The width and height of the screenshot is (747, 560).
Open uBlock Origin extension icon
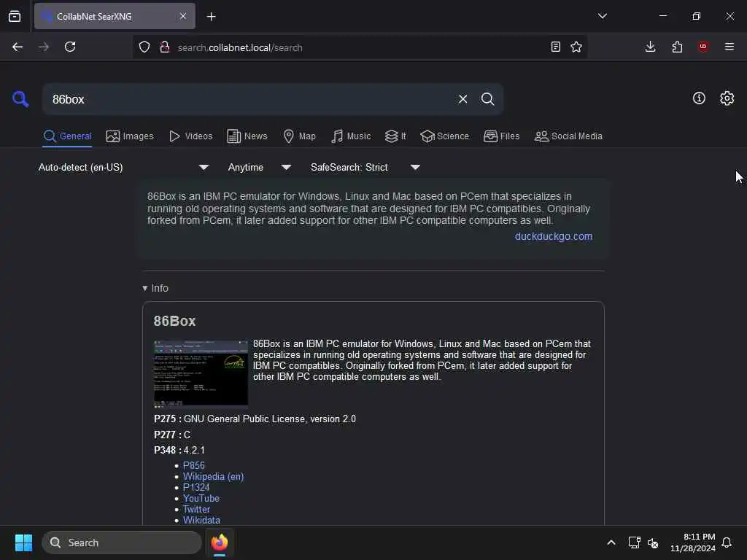(x=703, y=46)
